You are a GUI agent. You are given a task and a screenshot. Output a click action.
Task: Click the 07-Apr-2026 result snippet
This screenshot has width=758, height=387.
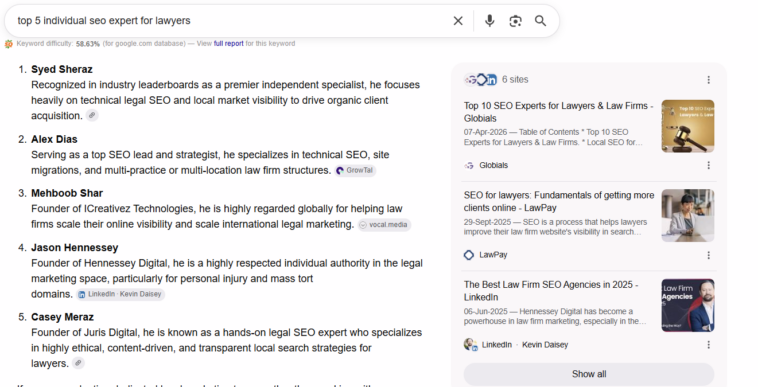click(554, 137)
